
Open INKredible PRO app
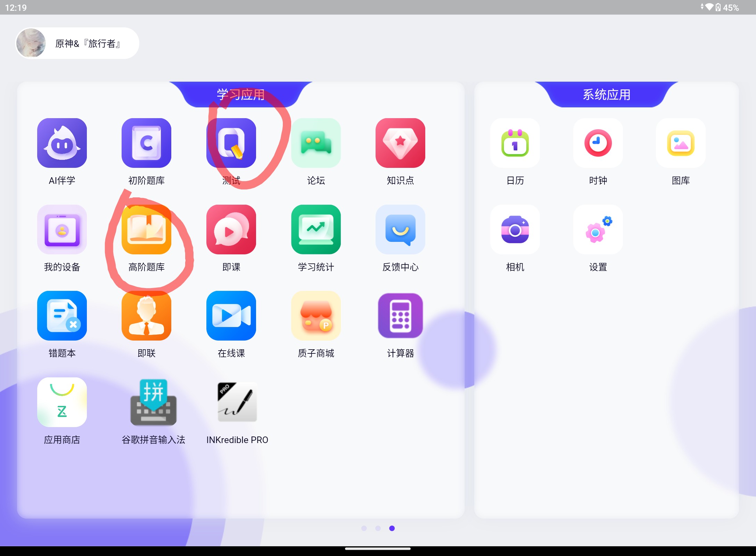(237, 402)
